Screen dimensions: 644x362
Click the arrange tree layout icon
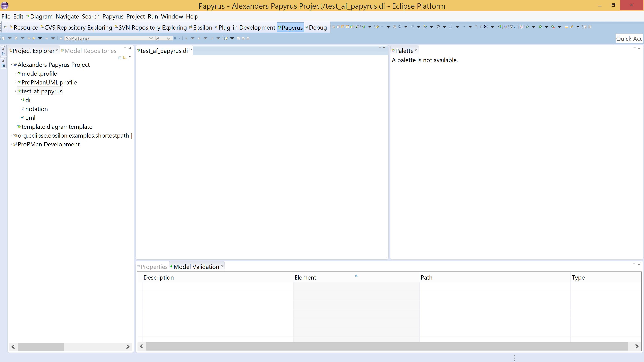(x=425, y=27)
